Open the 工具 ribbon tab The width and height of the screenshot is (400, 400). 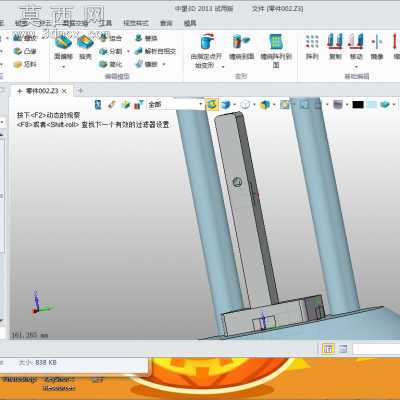[106, 23]
